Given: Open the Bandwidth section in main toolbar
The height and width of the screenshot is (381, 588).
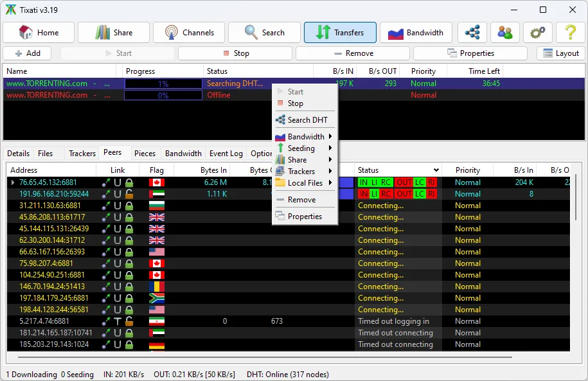Looking at the screenshot, I should 416,33.
